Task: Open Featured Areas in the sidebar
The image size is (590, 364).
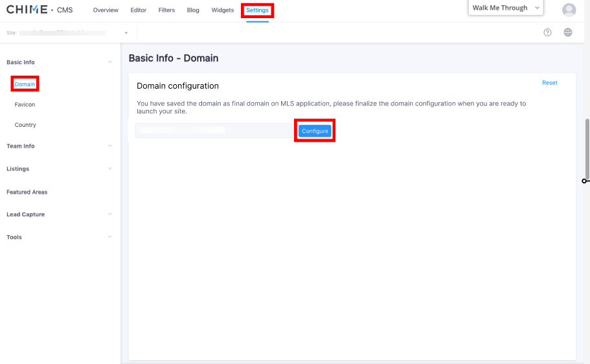Action: click(x=27, y=192)
